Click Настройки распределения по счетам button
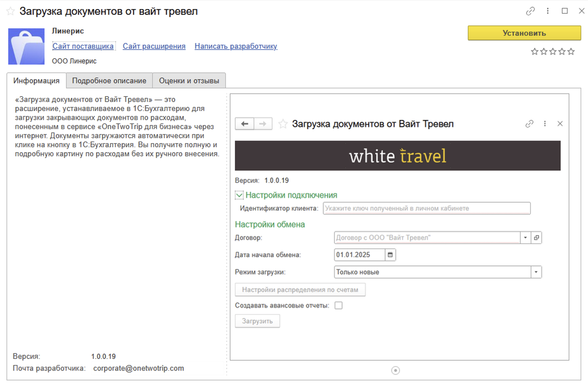Screen dimensions: 588x383 click(x=300, y=290)
